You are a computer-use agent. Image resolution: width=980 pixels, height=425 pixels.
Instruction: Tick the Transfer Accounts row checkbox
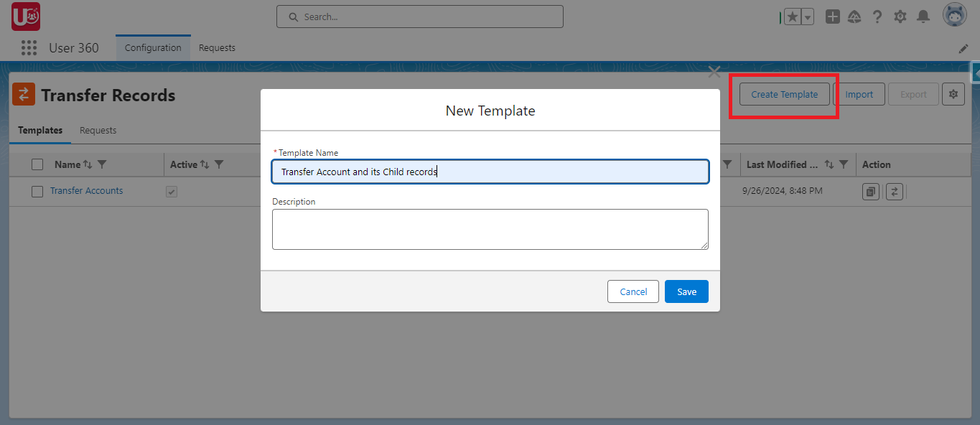point(37,192)
